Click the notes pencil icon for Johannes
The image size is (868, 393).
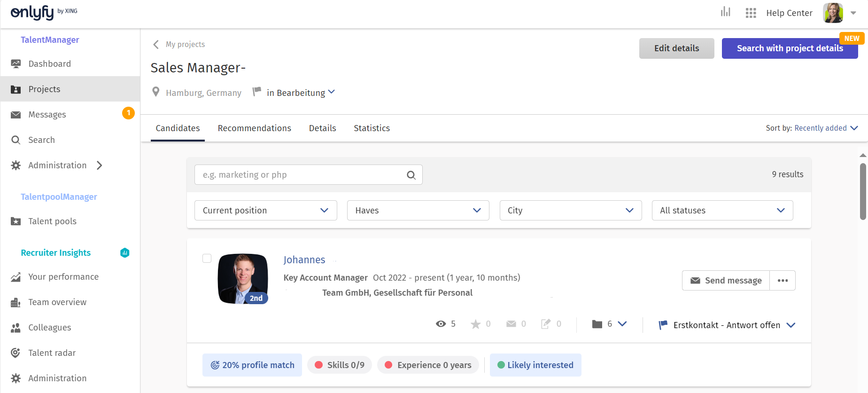click(x=545, y=324)
